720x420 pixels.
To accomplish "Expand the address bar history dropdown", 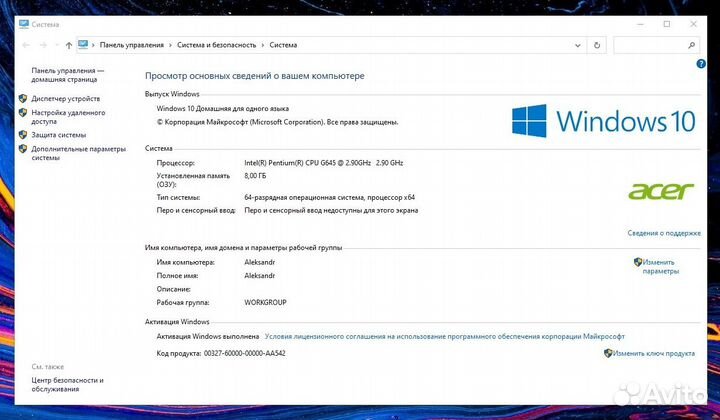I will click(578, 45).
